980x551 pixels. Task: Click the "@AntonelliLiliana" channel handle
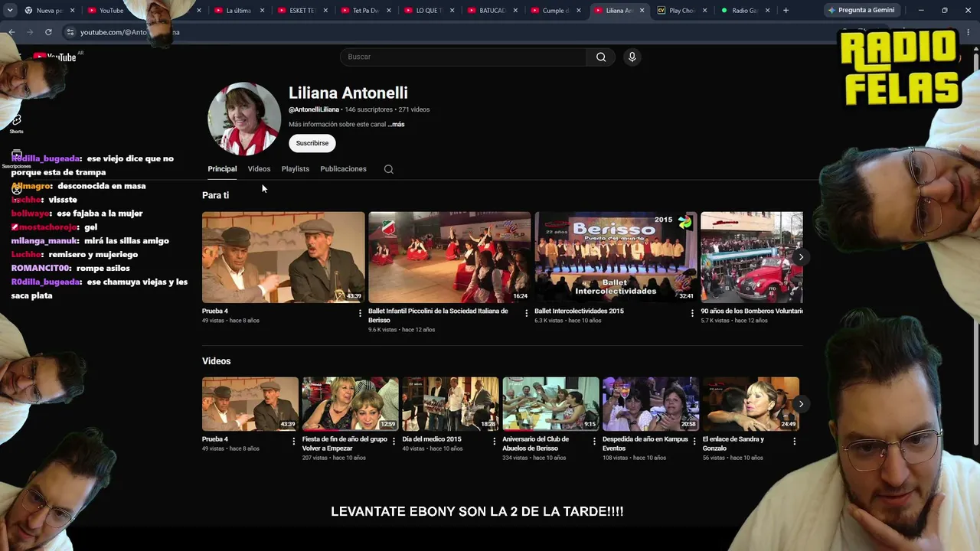[x=314, y=109]
